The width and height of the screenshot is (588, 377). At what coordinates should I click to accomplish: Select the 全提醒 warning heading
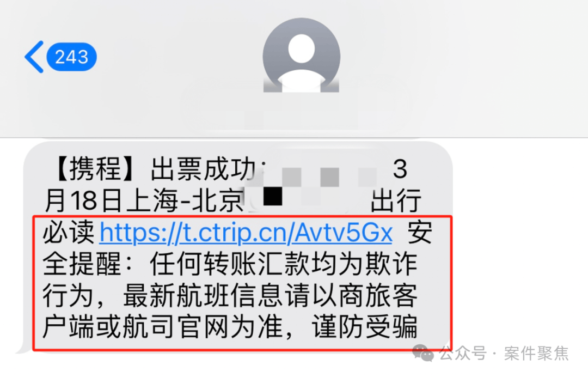click(82, 264)
